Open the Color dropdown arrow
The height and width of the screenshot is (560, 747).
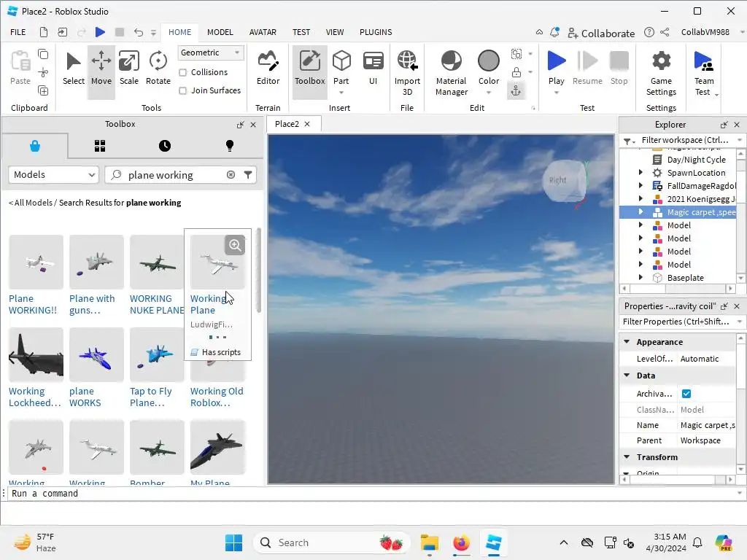click(x=488, y=93)
